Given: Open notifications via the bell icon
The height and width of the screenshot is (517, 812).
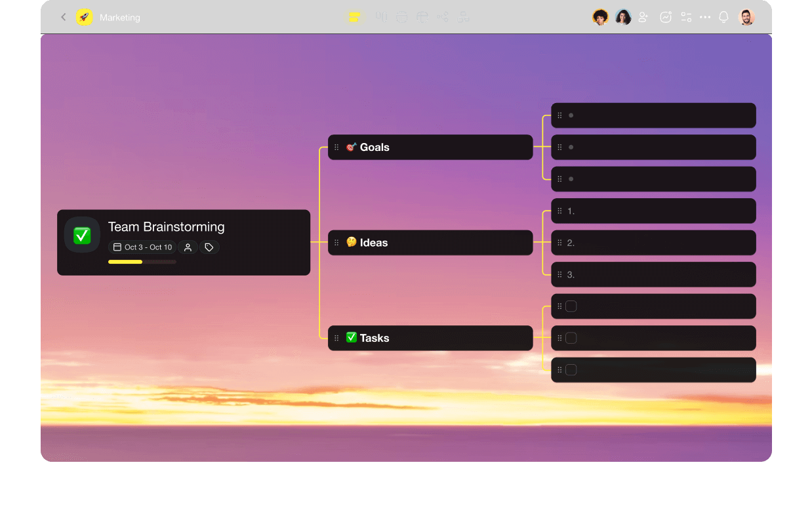Looking at the screenshot, I should click(x=723, y=17).
